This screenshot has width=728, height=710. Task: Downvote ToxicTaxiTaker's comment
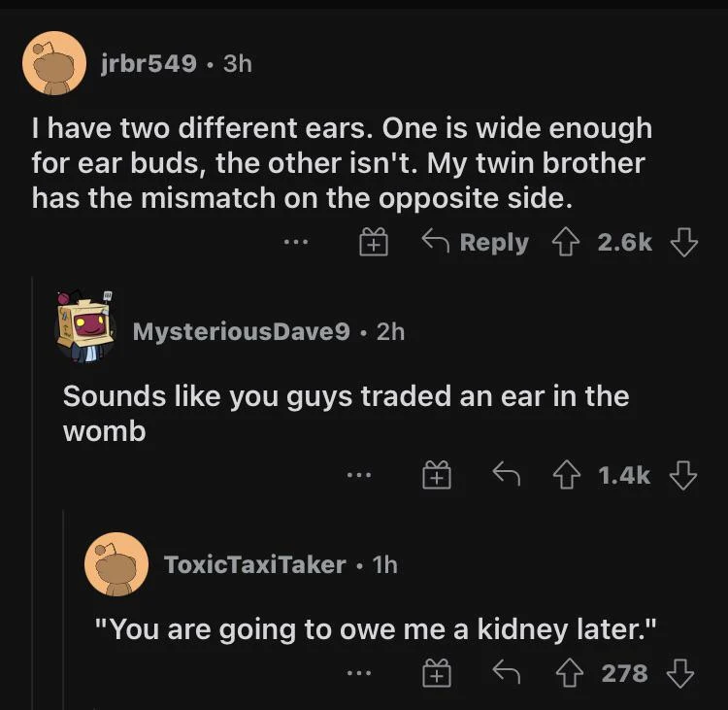click(x=683, y=671)
